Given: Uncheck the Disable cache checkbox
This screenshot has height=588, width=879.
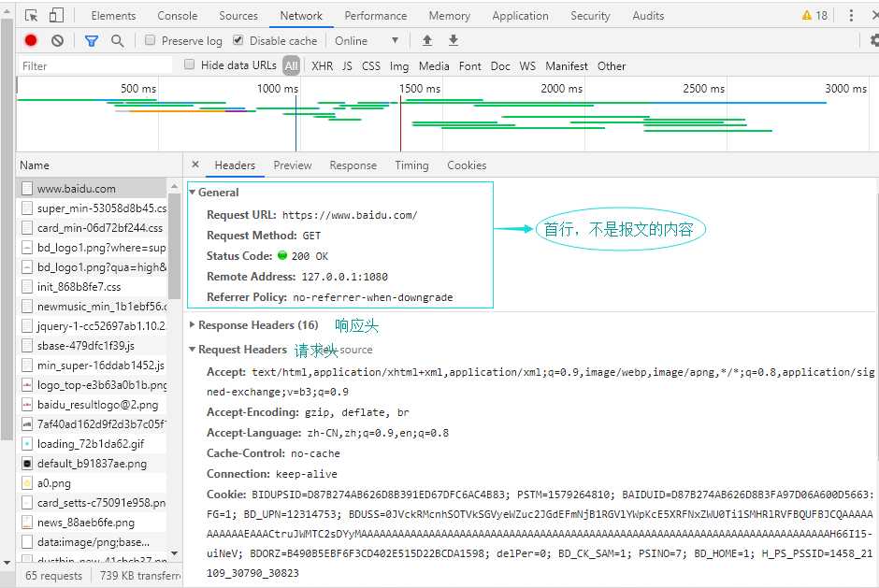Looking at the screenshot, I should pos(238,40).
